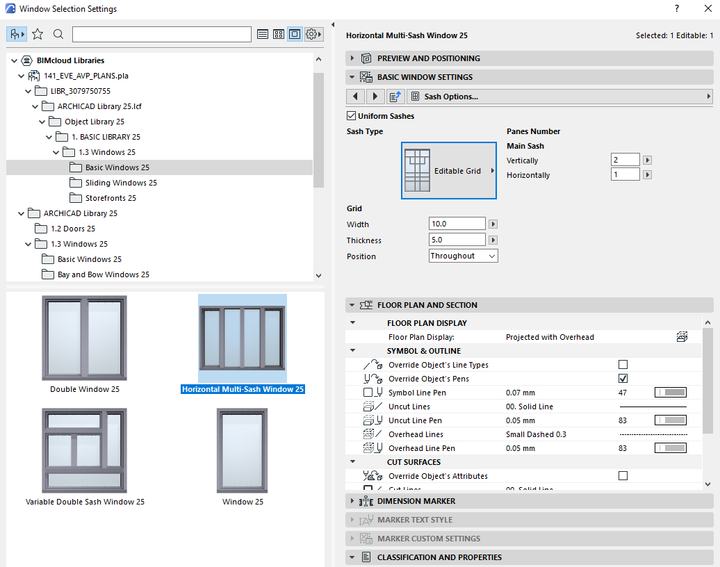Enable Override Object's Attributes checkbox
The height and width of the screenshot is (567, 720).
pyautogui.click(x=623, y=476)
